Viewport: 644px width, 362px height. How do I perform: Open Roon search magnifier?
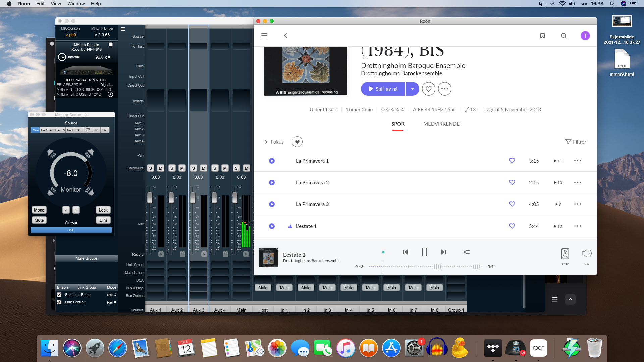564,36
